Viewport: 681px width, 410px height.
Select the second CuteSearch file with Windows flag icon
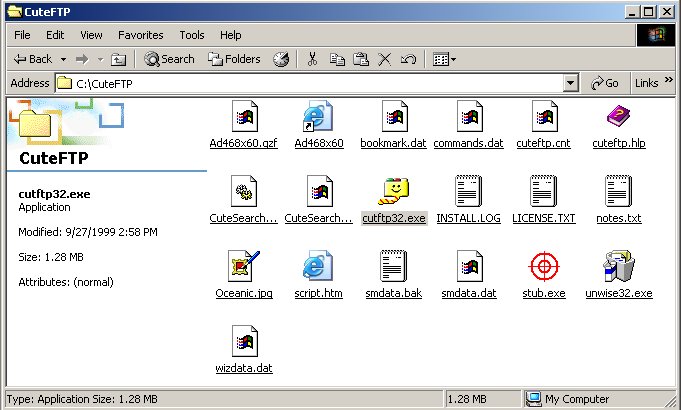pyautogui.click(x=319, y=191)
